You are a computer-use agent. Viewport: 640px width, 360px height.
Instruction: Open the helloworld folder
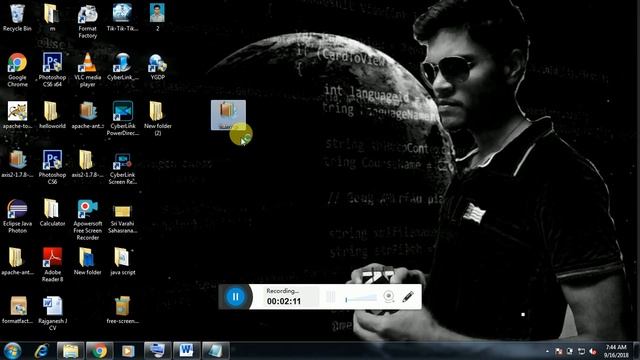(x=52, y=115)
